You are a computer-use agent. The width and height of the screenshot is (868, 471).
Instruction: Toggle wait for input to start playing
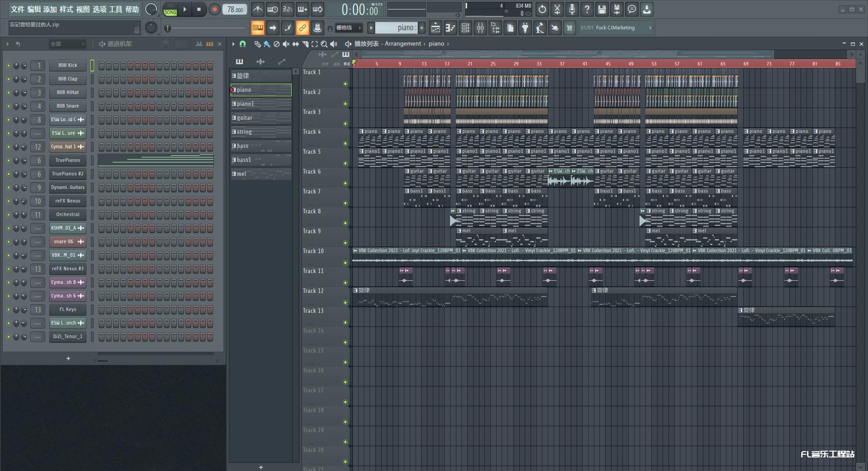coord(272,9)
